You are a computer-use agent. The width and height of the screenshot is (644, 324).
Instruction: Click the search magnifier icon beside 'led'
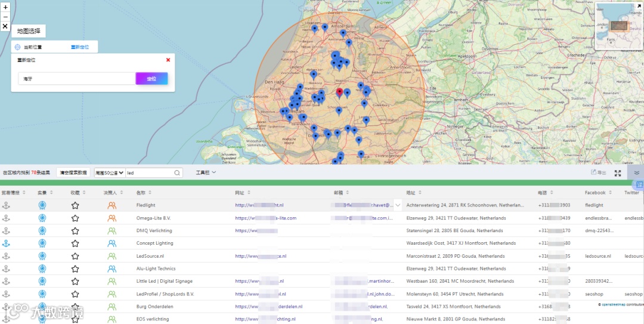coord(177,173)
